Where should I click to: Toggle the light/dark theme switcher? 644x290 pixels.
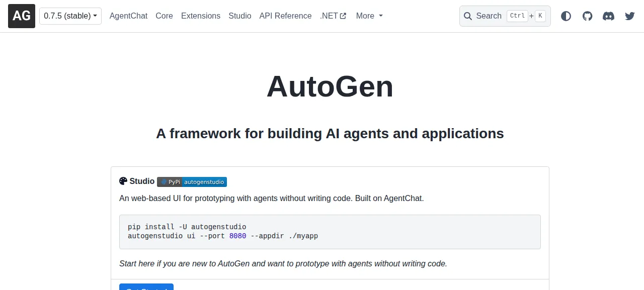[x=566, y=16]
